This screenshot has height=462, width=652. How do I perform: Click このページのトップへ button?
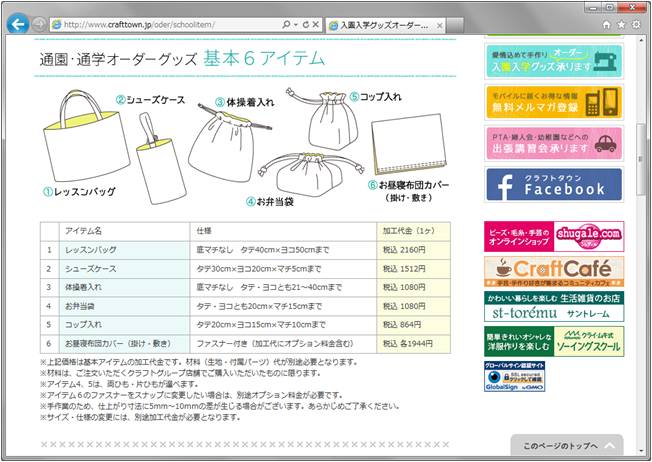(566, 445)
